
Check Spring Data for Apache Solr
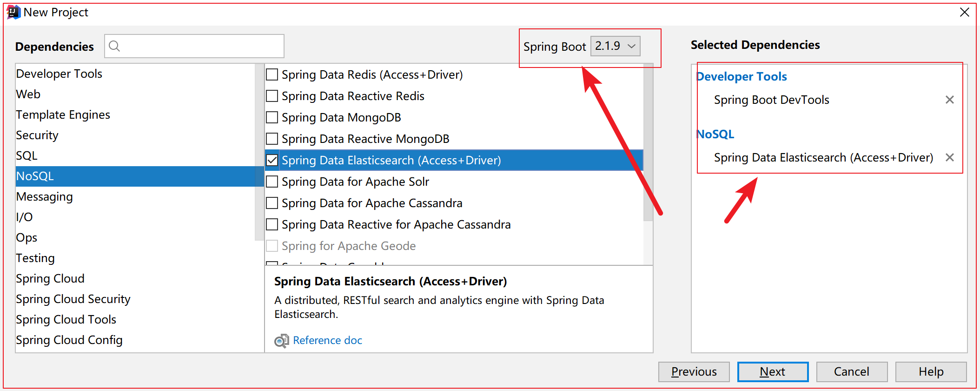pyautogui.click(x=272, y=182)
